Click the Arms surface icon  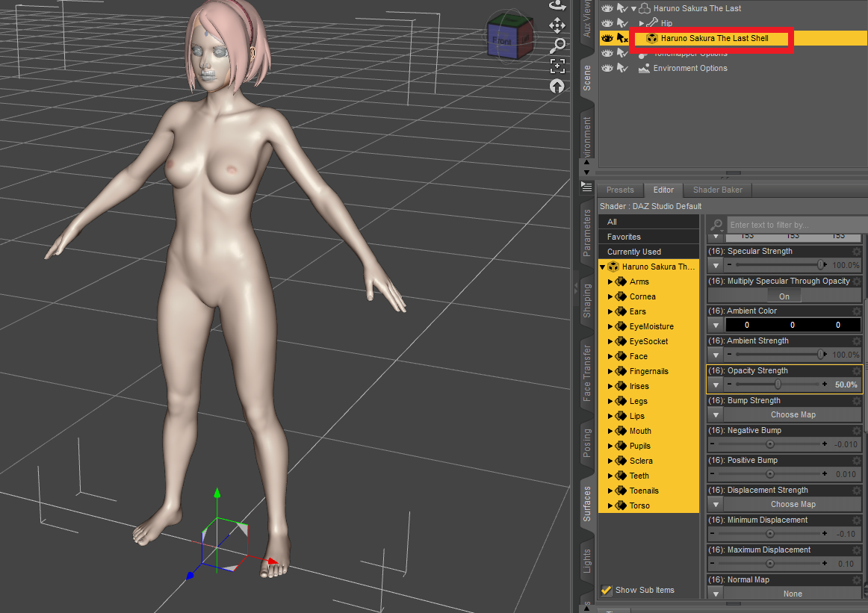point(621,281)
